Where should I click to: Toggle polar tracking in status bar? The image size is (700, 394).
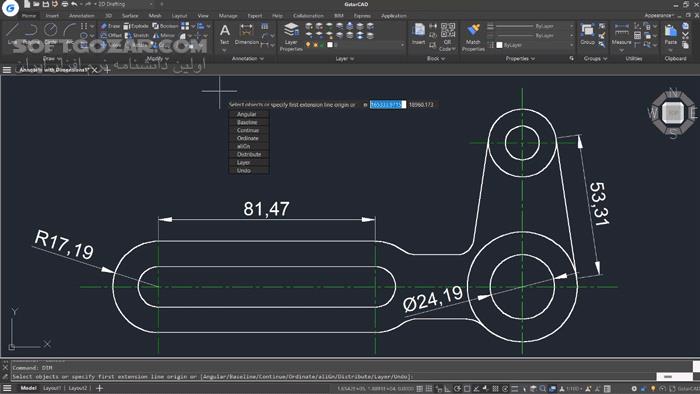[x=457, y=389]
